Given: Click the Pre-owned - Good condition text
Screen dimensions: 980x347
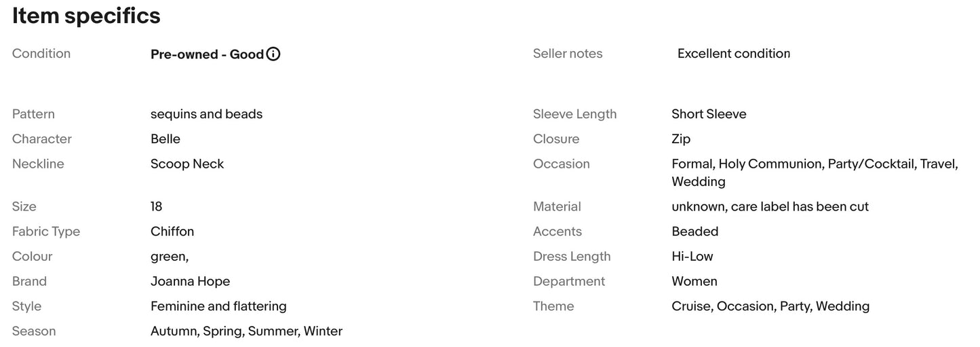Looking at the screenshot, I should pyautogui.click(x=207, y=54).
